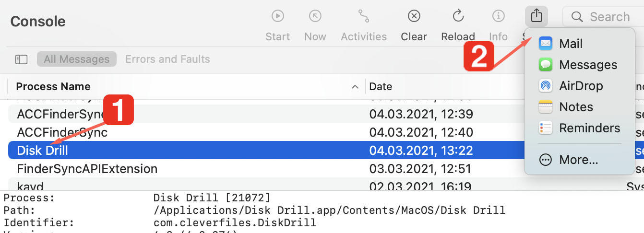Viewport: 644px width, 233px height.
Task: Choose Reminders in the share menu
Action: [x=580, y=128]
